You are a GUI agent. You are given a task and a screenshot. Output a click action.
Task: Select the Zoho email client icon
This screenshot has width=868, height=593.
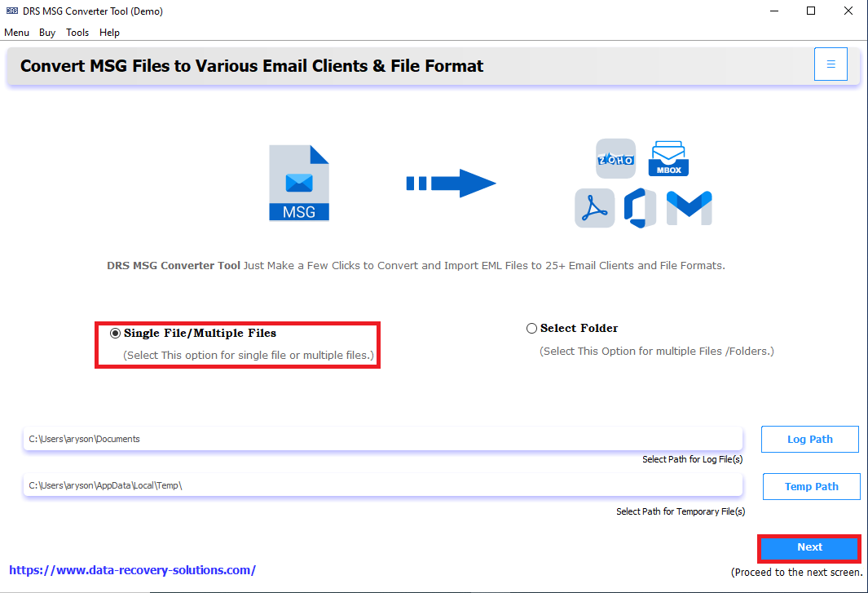615,158
